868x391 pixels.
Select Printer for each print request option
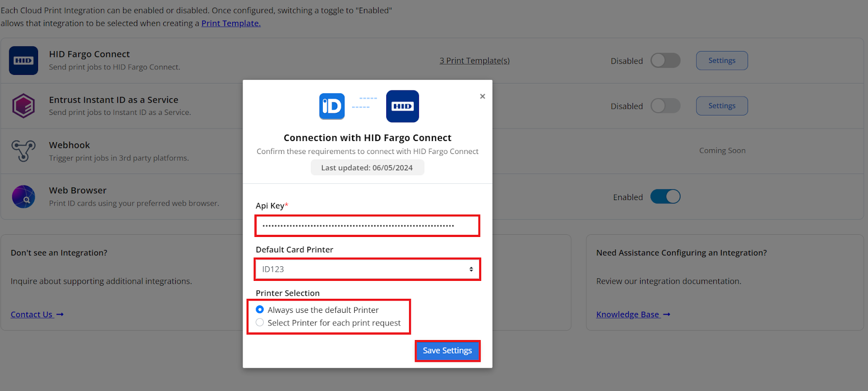pos(260,323)
